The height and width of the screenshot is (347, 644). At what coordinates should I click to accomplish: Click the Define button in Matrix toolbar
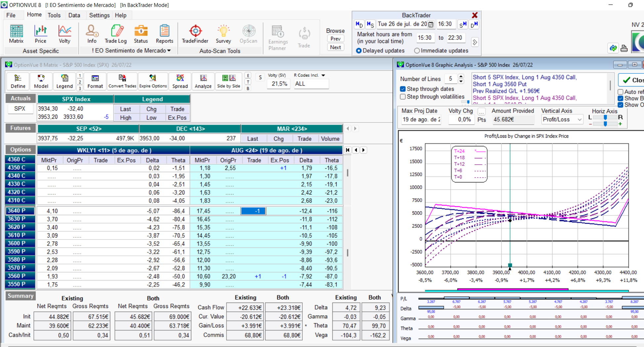point(18,81)
